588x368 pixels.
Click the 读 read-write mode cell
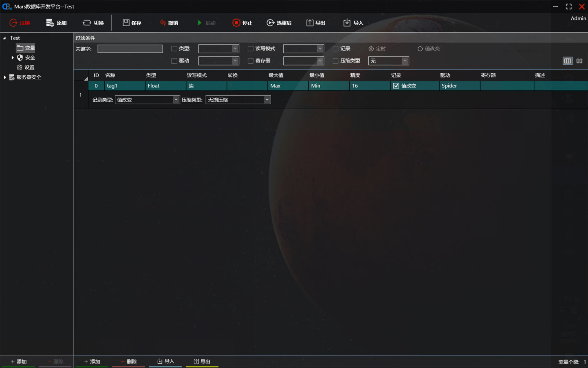pos(207,86)
